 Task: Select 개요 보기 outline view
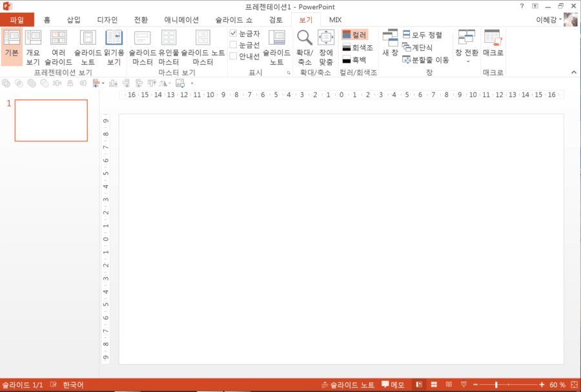coord(33,48)
